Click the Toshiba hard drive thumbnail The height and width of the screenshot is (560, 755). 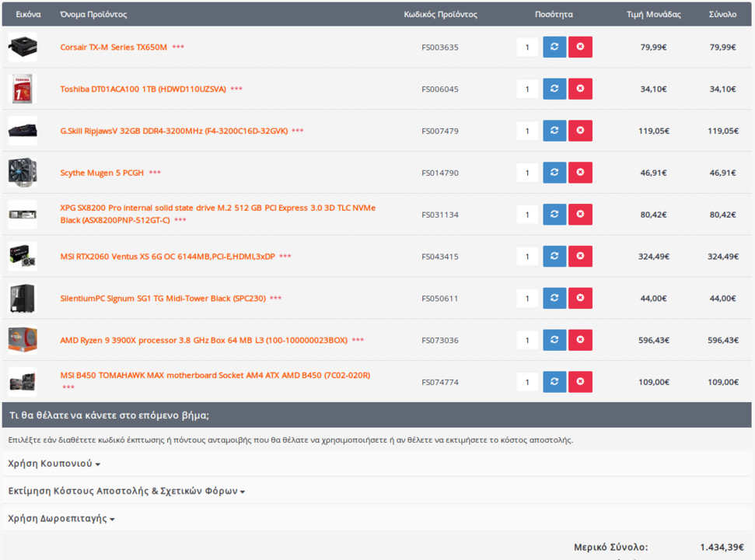23,89
